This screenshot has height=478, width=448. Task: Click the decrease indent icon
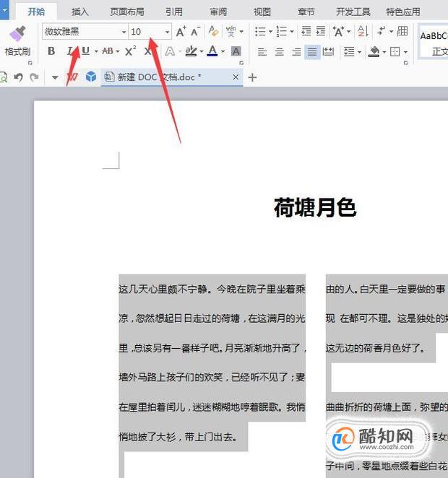click(x=306, y=31)
